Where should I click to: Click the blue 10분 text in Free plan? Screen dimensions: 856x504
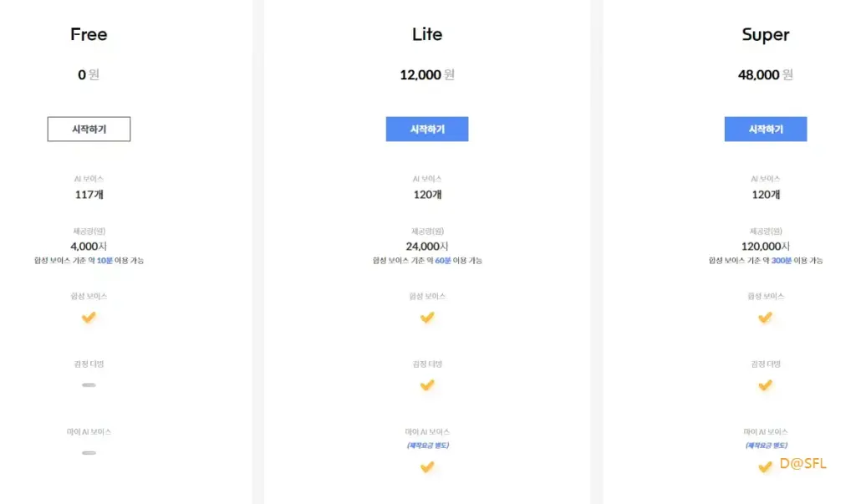click(104, 261)
